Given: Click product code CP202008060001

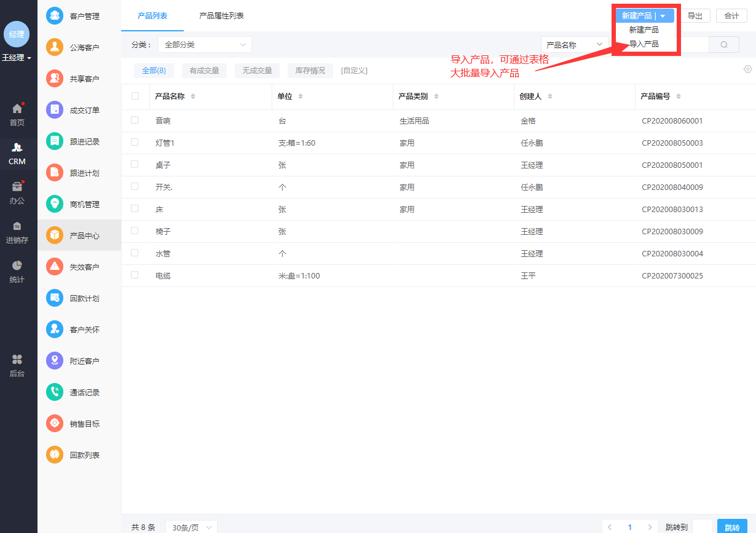Looking at the screenshot, I should (x=672, y=121).
